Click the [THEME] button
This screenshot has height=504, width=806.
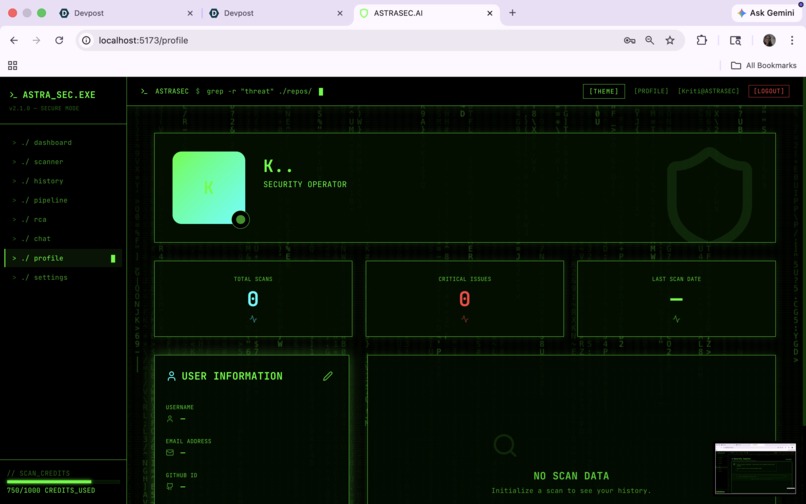click(603, 91)
